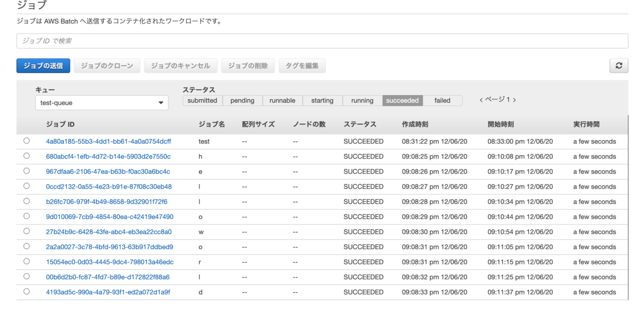Open job 4193ad5c-990a-4a79-93f1-ed2a072d1a9f
The width and height of the screenshot is (644, 317).
(x=108, y=292)
